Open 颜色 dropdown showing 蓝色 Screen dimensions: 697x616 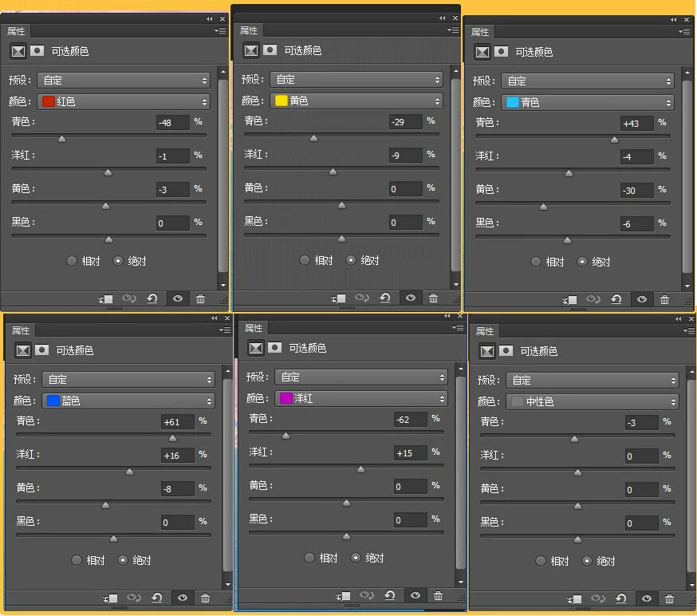128,401
